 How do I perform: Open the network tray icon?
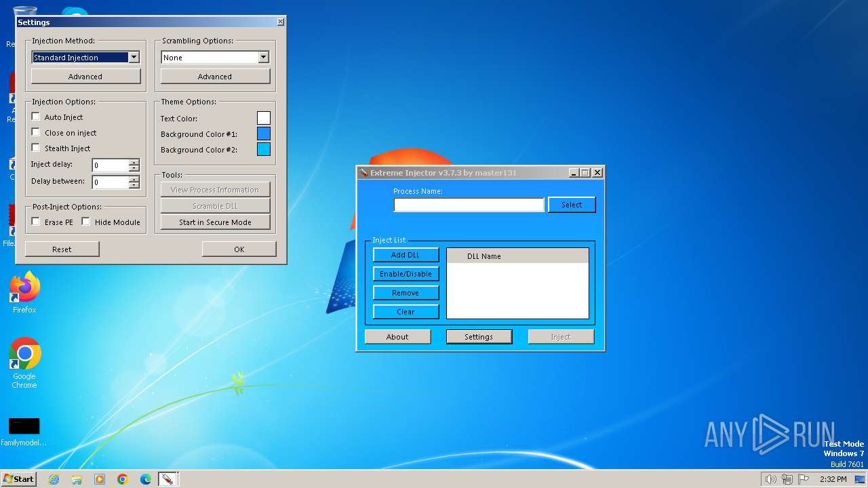tap(787, 479)
